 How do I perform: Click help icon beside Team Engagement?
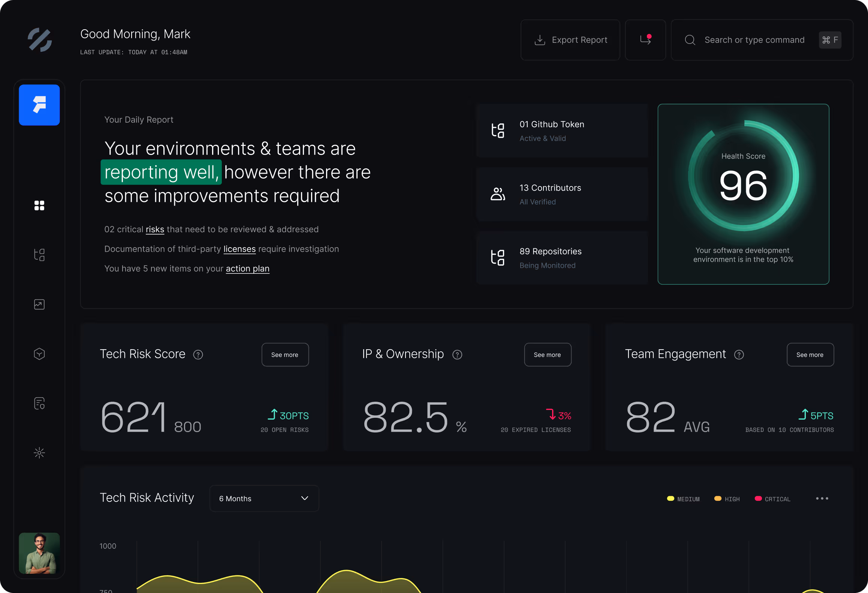point(739,355)
